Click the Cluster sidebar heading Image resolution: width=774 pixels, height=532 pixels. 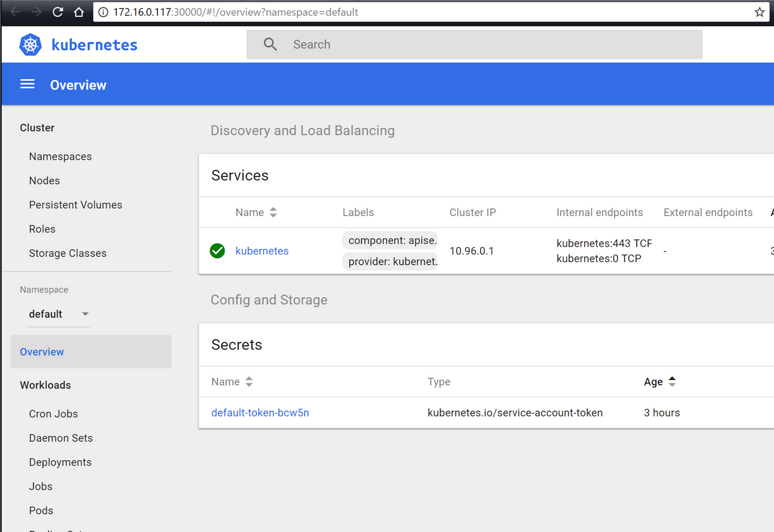coord(37,128)
